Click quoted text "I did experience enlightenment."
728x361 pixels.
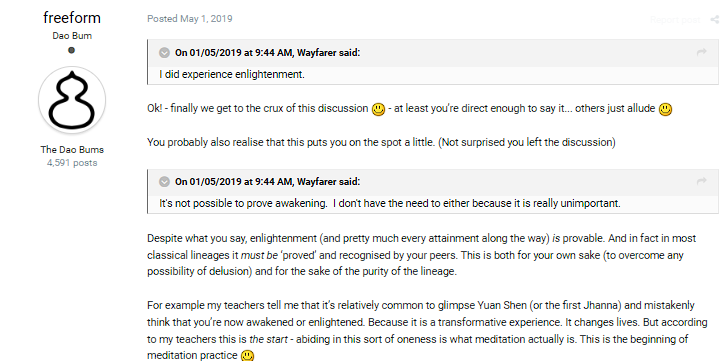pos(232,74)
